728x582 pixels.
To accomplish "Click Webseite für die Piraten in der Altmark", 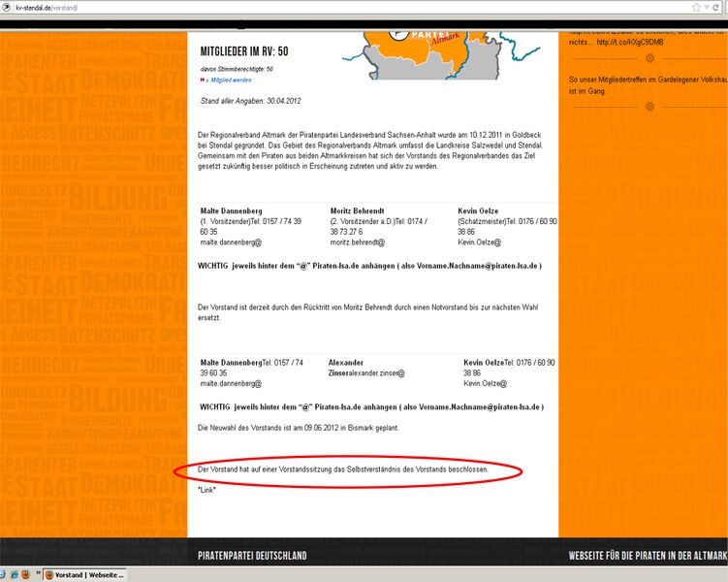I will point(649,555).
